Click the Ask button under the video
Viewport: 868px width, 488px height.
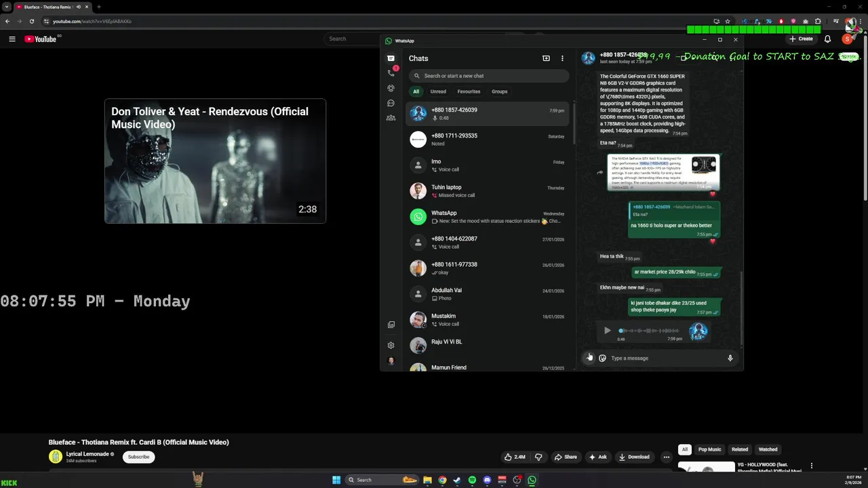point(597,457)
